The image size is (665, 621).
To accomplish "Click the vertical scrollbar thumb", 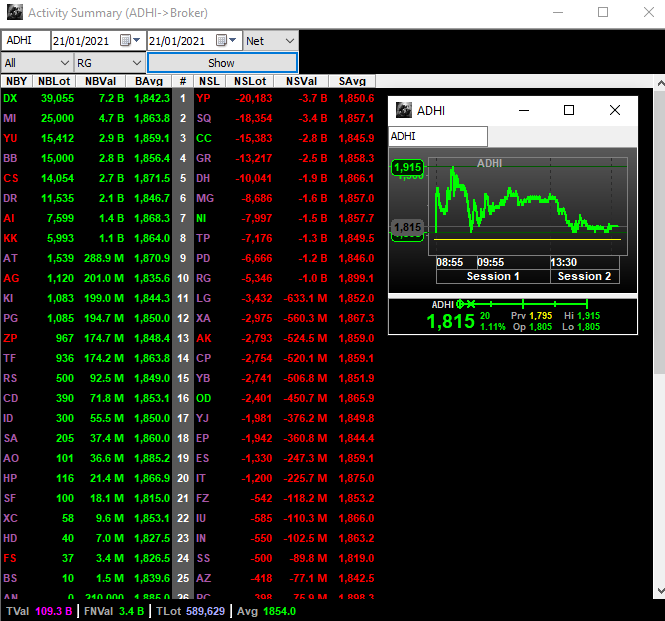I will (659, 232).
